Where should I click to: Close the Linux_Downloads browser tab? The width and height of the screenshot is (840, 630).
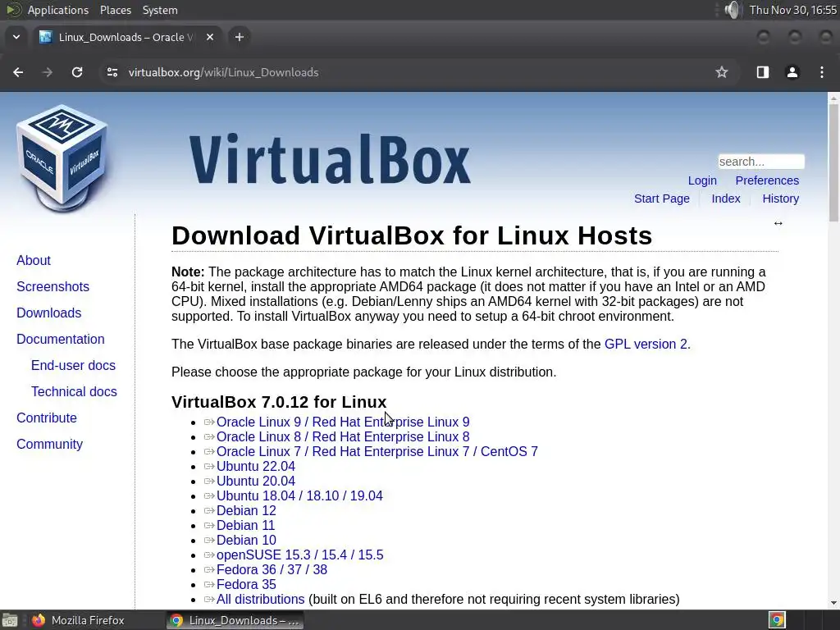pyautogui.click(x=210, y=37)
